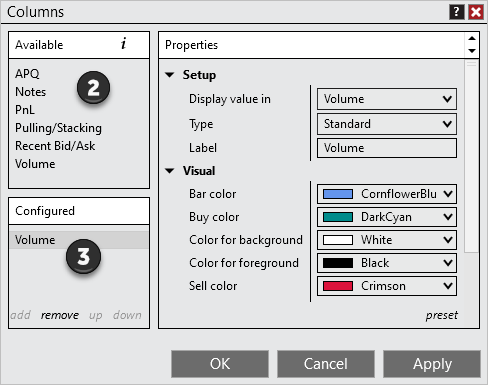
Task: Click the White color swatch
Action: point(338,240)
